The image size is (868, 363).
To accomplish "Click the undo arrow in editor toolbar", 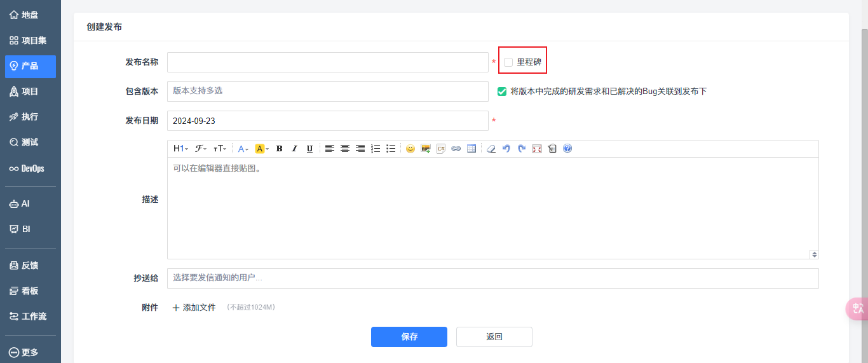I will [x=506, y=149].
